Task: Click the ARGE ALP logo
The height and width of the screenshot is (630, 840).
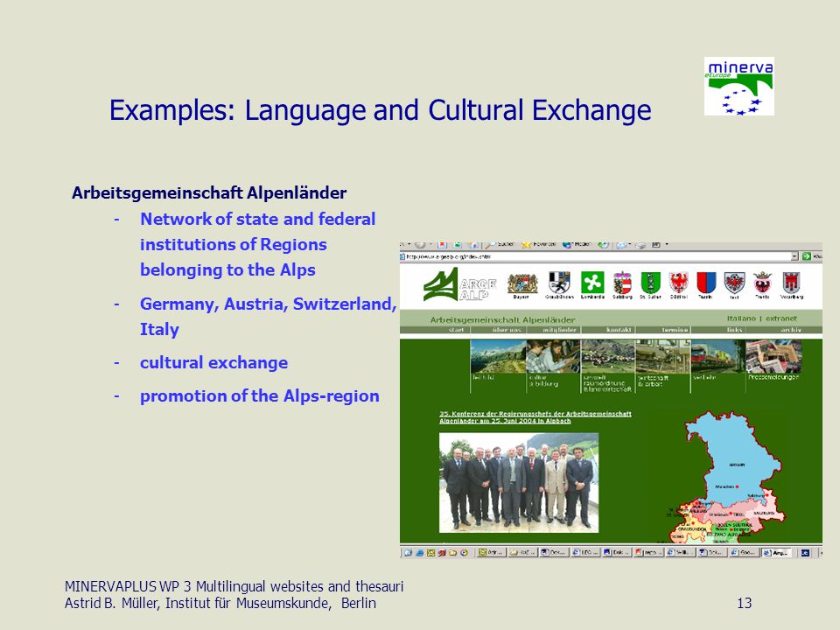Action: pyautogui.click(x=459, y=285)
